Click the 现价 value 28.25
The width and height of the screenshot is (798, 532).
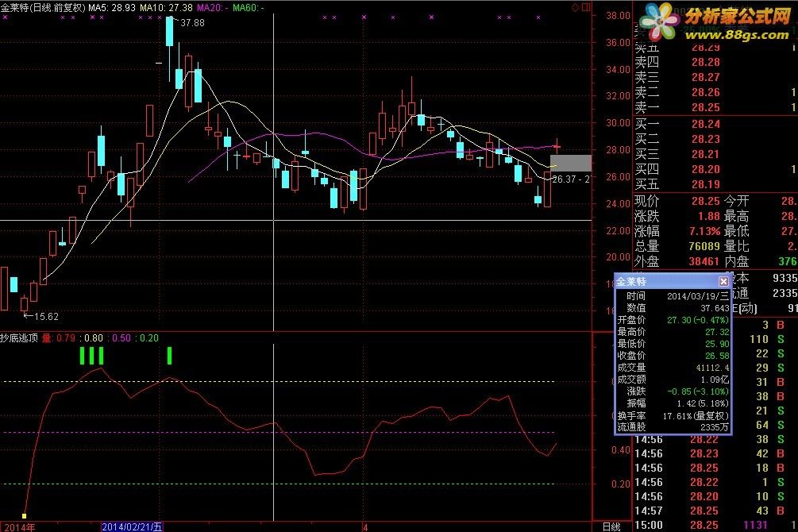705,201
